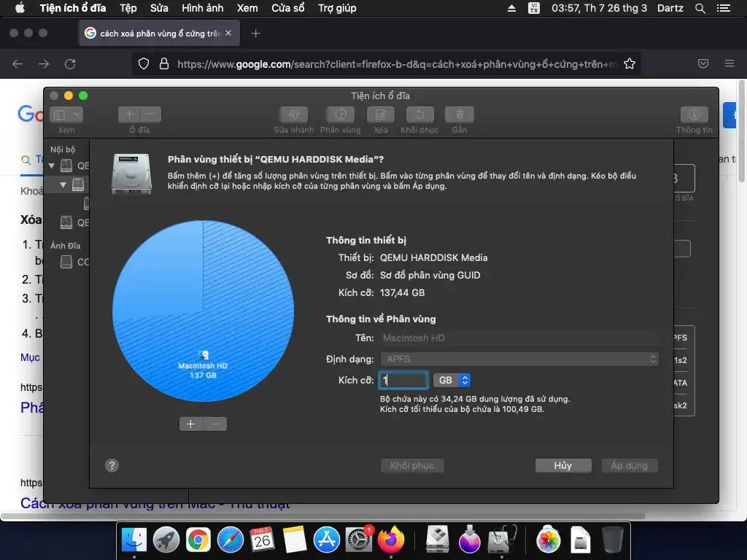Open Boot Camp Assistant in dock
The height and width of the screenshot is (560, 747).
click(x=438, y=540)
